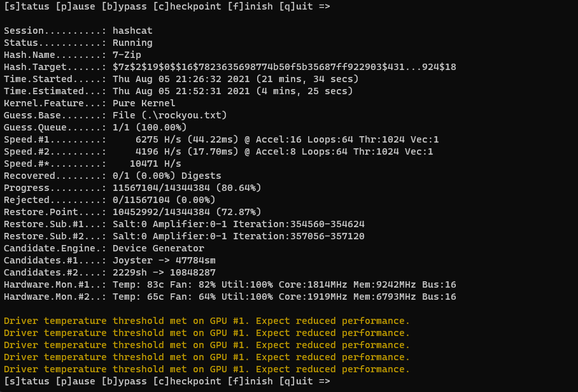Click the Candidates.#1 text 'Joyster -> 47784sm'
Screen dimensions: 578x392
164,260
